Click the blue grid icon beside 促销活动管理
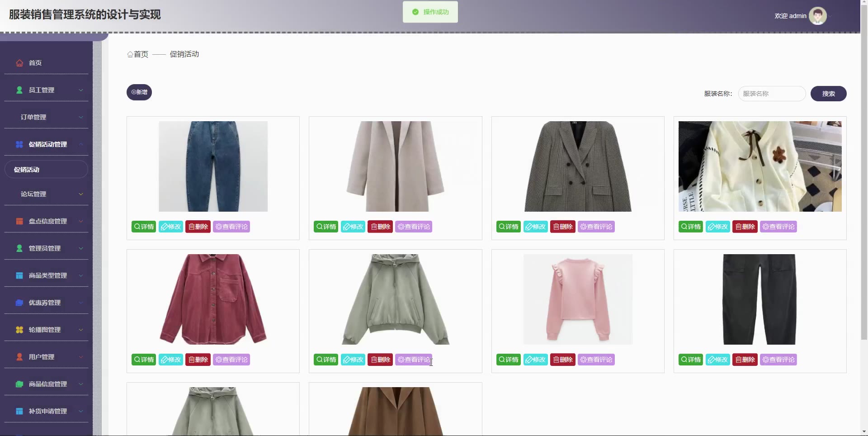Viewport: 868px width, 436px height. (x=19, y=144)
